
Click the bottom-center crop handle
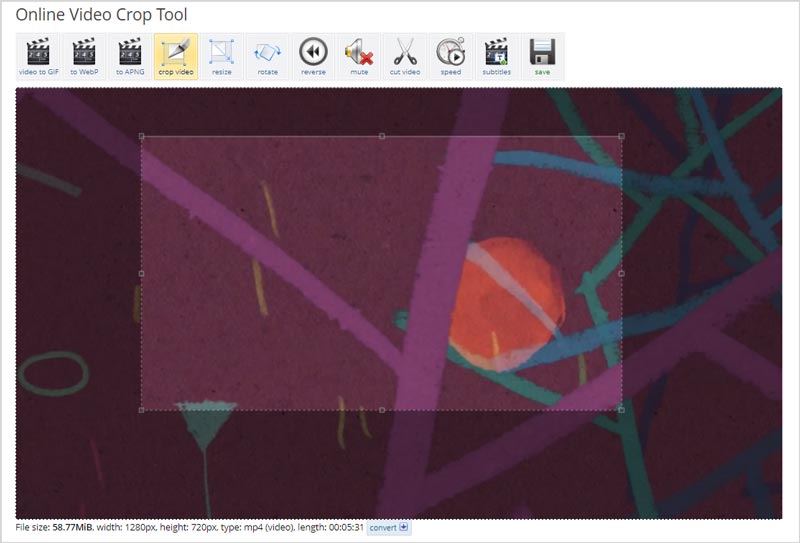coord(382,410)
